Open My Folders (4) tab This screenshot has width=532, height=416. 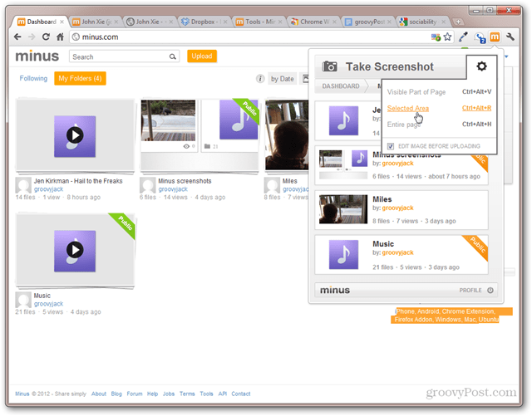pos(80,78)
